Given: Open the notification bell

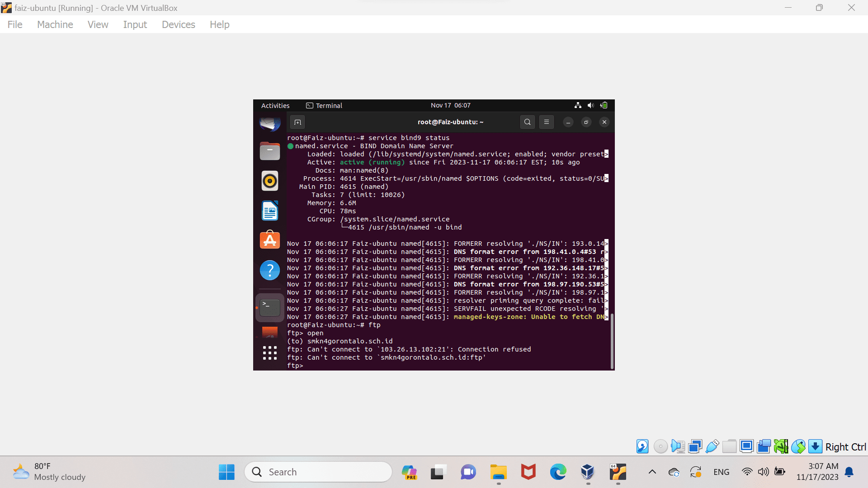Looking at the screenshot, I should click(x=849, y=472).
